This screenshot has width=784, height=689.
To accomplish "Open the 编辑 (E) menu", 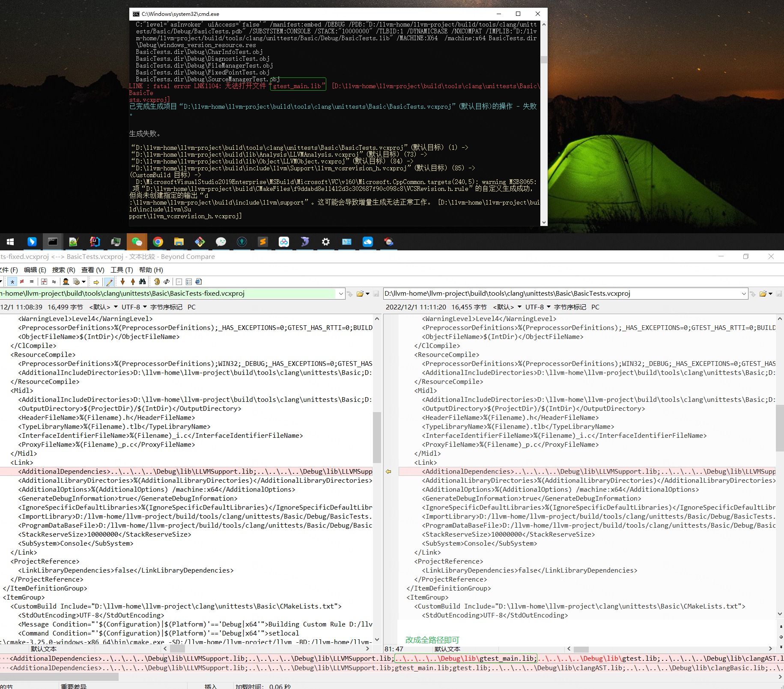I will (35, 270).
